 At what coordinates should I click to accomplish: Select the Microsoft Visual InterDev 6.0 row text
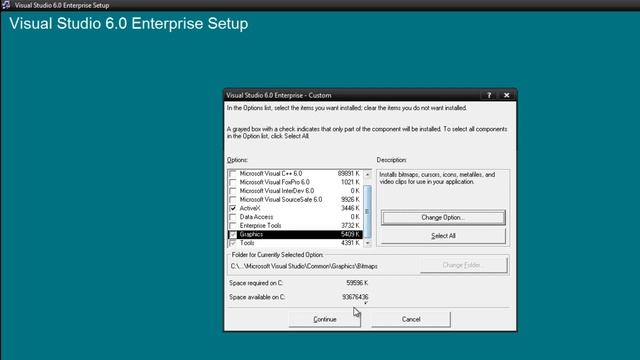277,191
